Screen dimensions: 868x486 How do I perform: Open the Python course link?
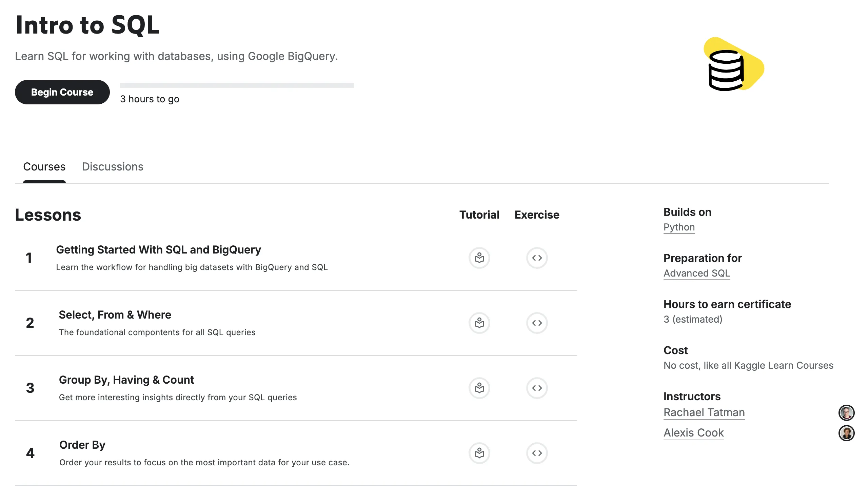point(679,227)
